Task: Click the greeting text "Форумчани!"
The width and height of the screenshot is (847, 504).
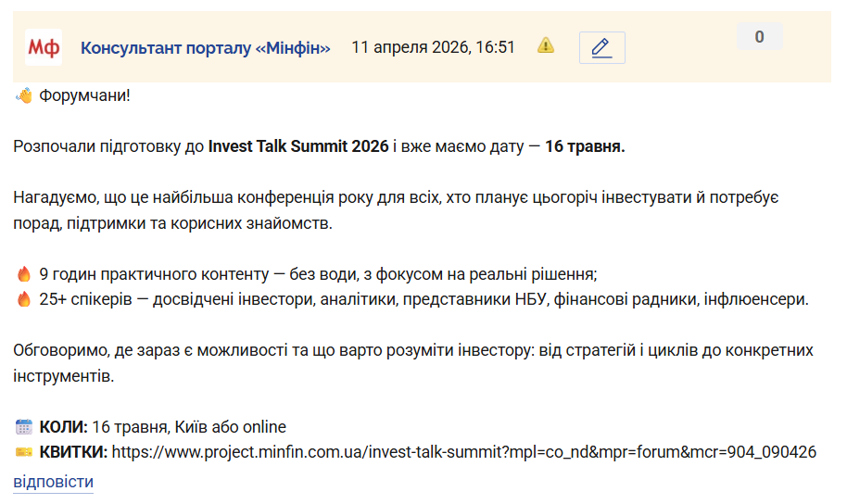Action: coord(84,95)
